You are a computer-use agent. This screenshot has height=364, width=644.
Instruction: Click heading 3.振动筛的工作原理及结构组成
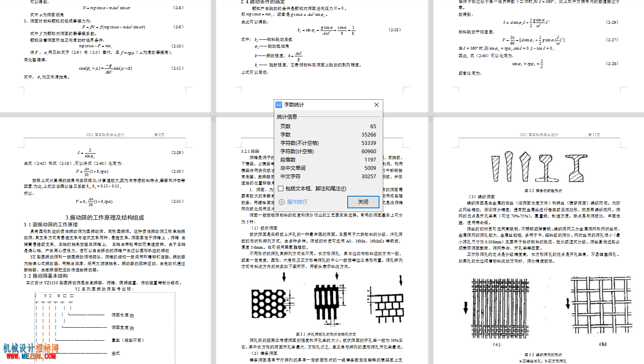coord(104,217)
